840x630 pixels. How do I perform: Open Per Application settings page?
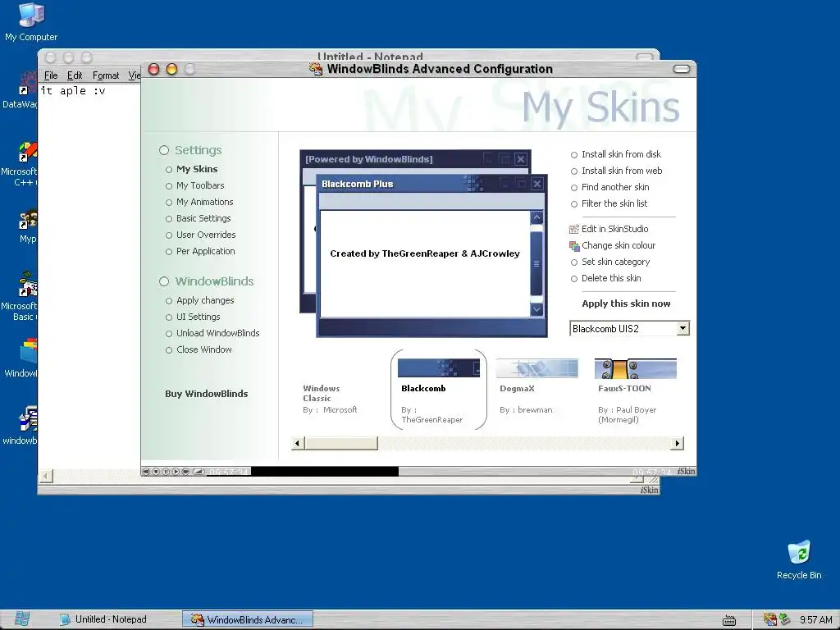coord(205,251)
